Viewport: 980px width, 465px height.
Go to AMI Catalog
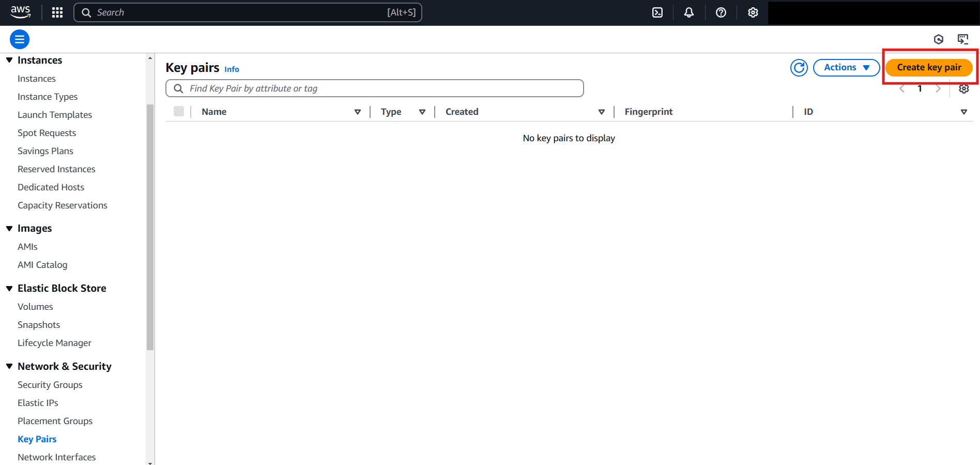42,265
